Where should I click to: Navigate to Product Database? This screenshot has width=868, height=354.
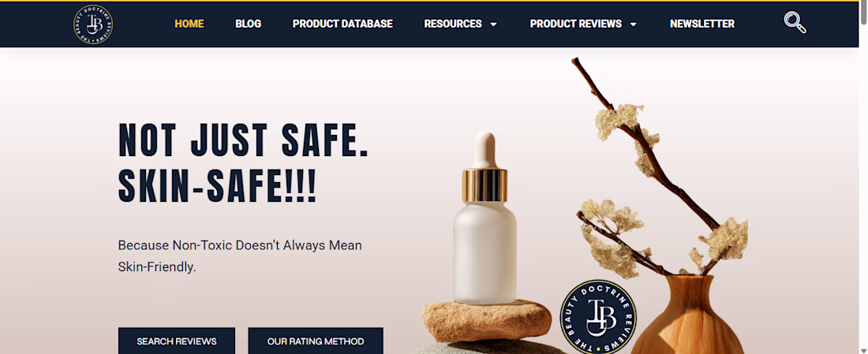(x=342, y=24)
